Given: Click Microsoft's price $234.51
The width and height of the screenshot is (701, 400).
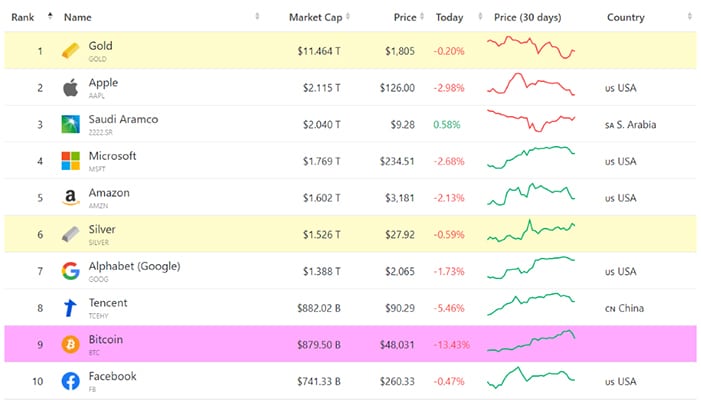Looking at the screenshot, I should [397, 161].
